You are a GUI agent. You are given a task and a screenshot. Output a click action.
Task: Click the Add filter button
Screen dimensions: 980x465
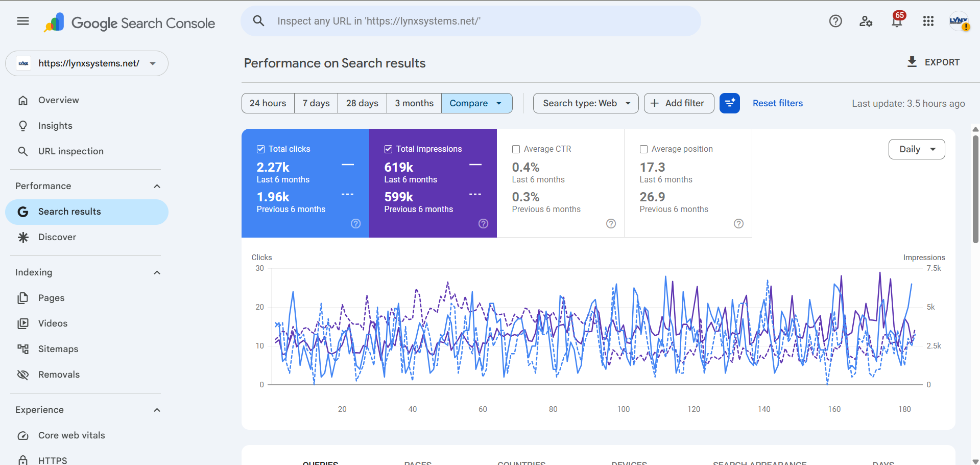679,103
